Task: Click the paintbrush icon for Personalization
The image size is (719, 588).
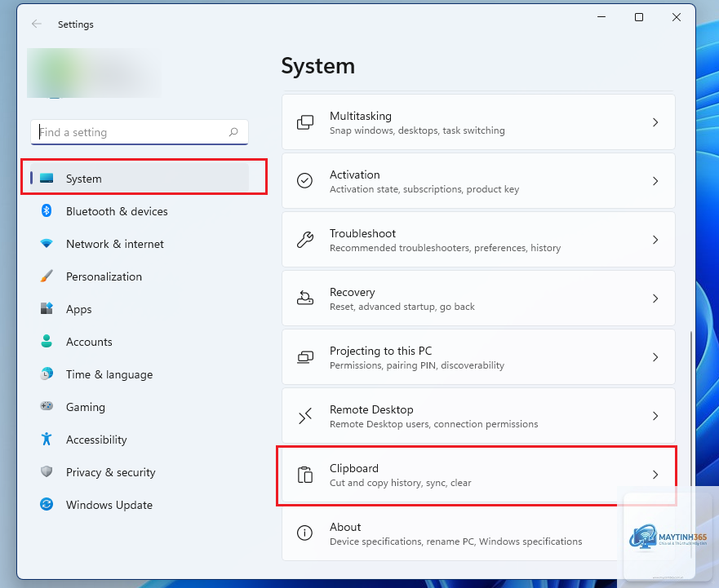Action: click(47, 276)
